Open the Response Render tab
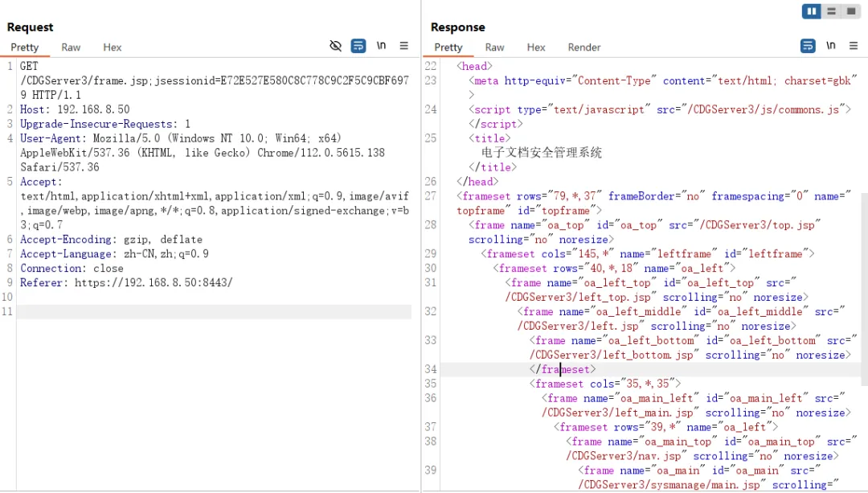Image resolution: width=868 pixels, height=493 pixels. (x=584, y=47)
